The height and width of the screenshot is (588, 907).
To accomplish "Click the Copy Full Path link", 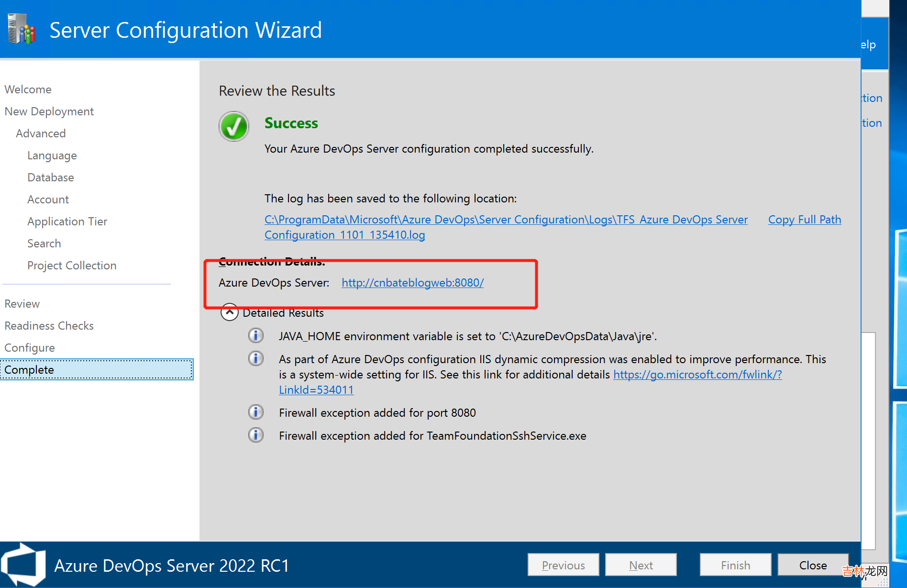I will click(x=804, y=220).
